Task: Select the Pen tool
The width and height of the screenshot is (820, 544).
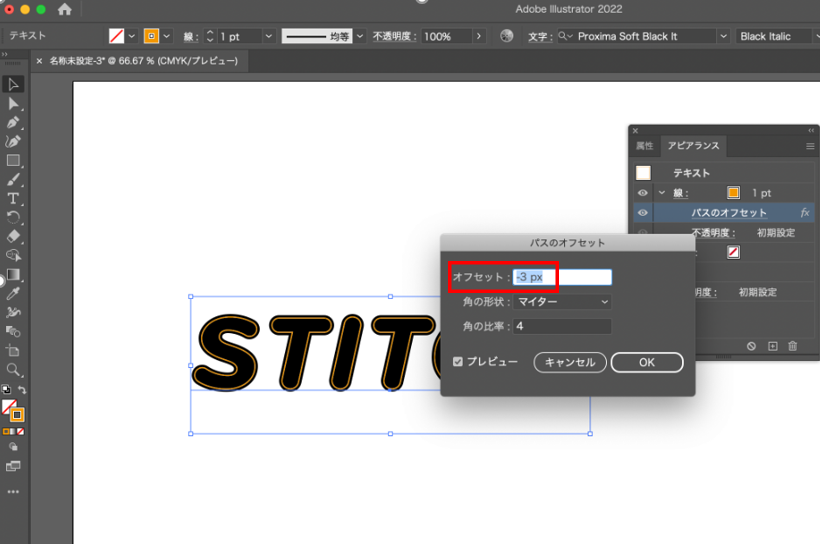Action: coord(13,122)
